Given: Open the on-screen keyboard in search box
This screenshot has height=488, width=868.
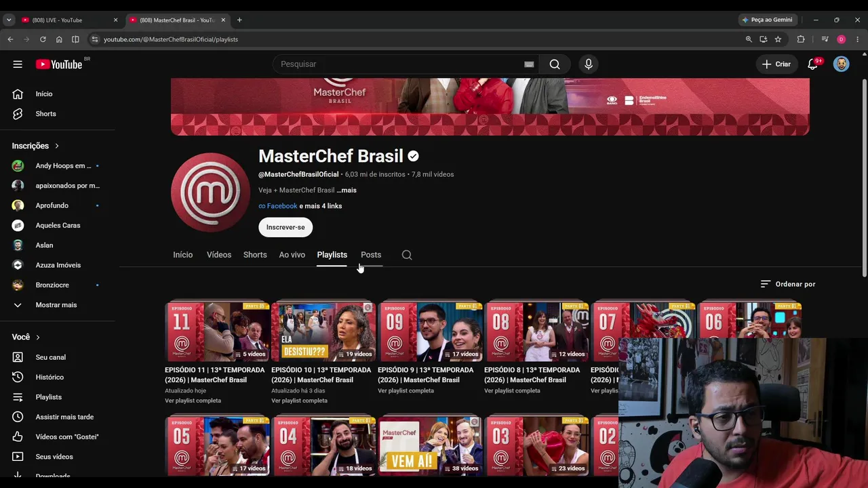Looking at the screenshot, I should (529, 64).
